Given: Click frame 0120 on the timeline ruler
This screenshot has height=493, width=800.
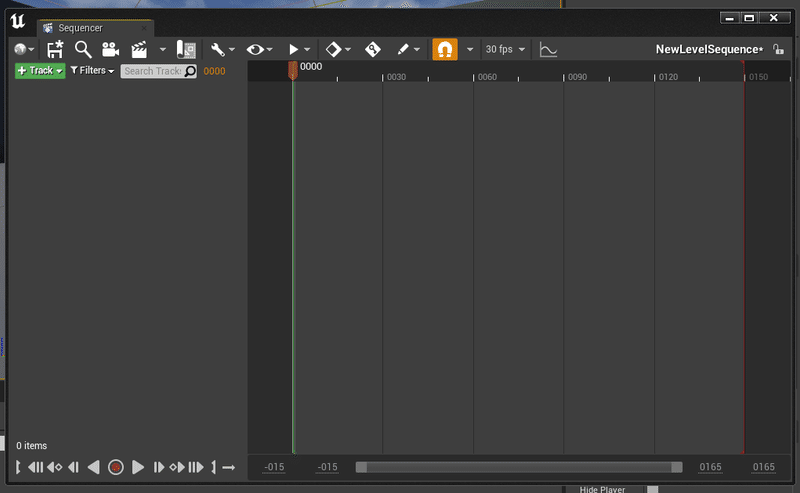Looking at the screenshot, I should point(668,77).
